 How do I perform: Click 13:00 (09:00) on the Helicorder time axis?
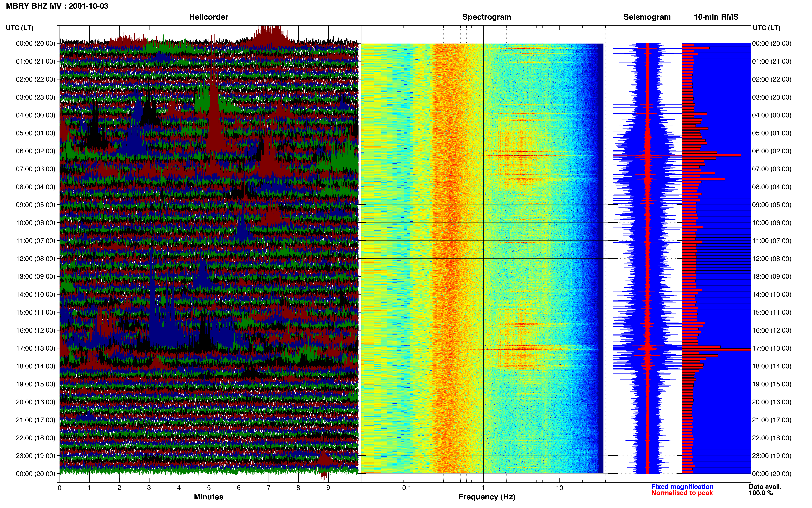(x=36, y=277)
